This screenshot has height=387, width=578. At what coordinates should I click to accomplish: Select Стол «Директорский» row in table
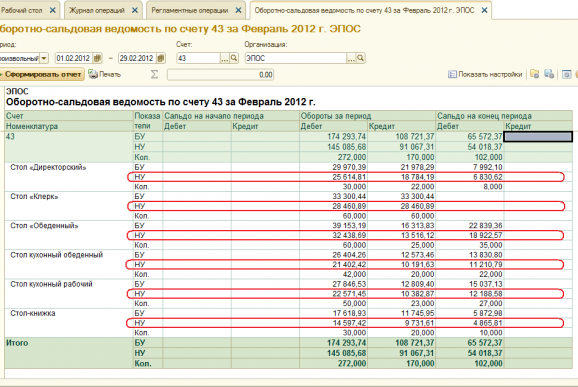[48, 167]
